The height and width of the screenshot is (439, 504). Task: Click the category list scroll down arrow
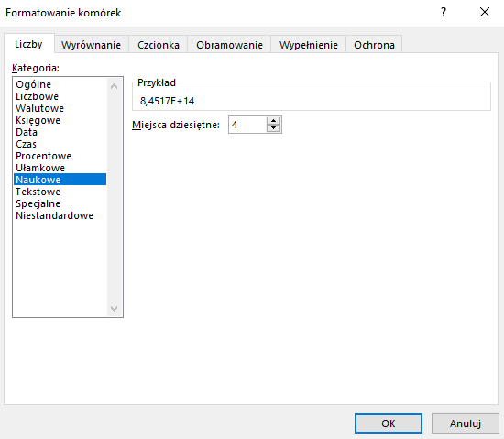click(x=114, y=309)
